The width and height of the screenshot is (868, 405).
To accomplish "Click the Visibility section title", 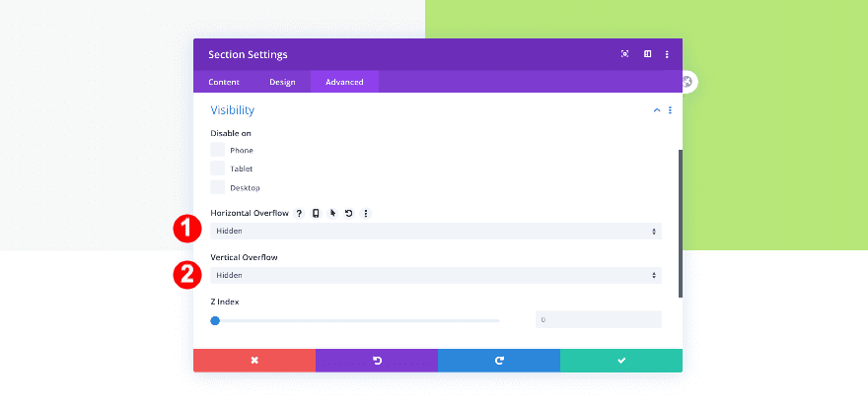I will coord(233,110).
